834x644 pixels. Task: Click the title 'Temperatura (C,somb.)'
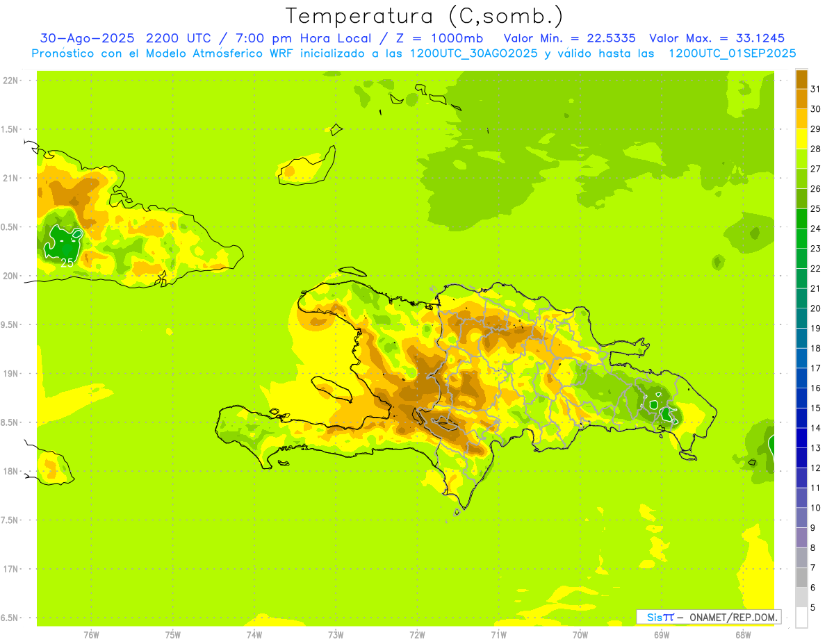[424, 16]
